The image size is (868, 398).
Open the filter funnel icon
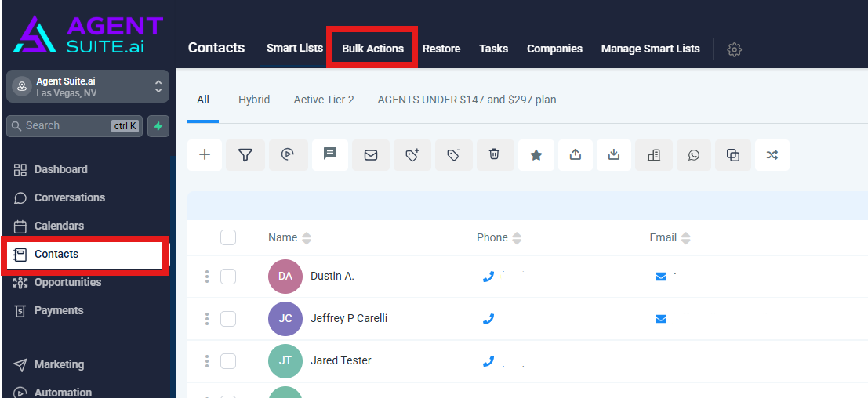245,155
